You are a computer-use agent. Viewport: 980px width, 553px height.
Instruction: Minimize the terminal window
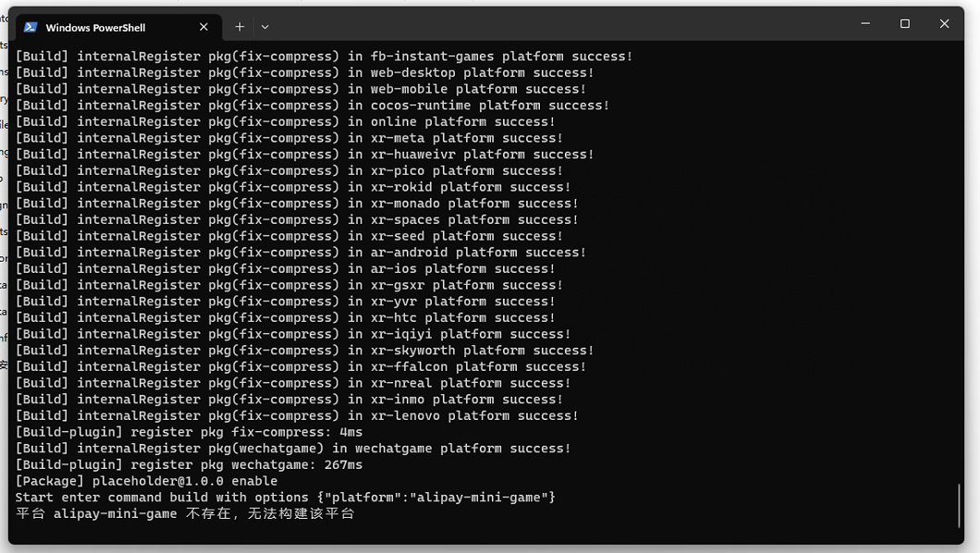[865, 24]
